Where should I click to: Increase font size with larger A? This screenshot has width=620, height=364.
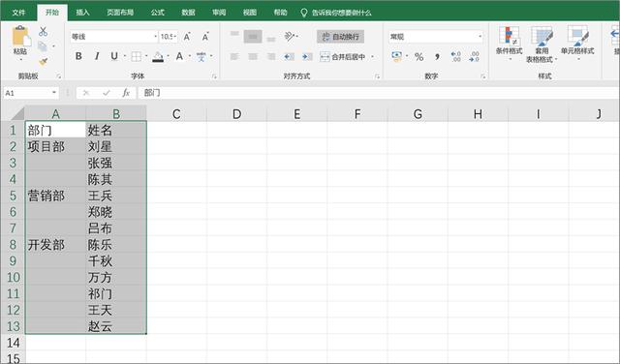187,37
